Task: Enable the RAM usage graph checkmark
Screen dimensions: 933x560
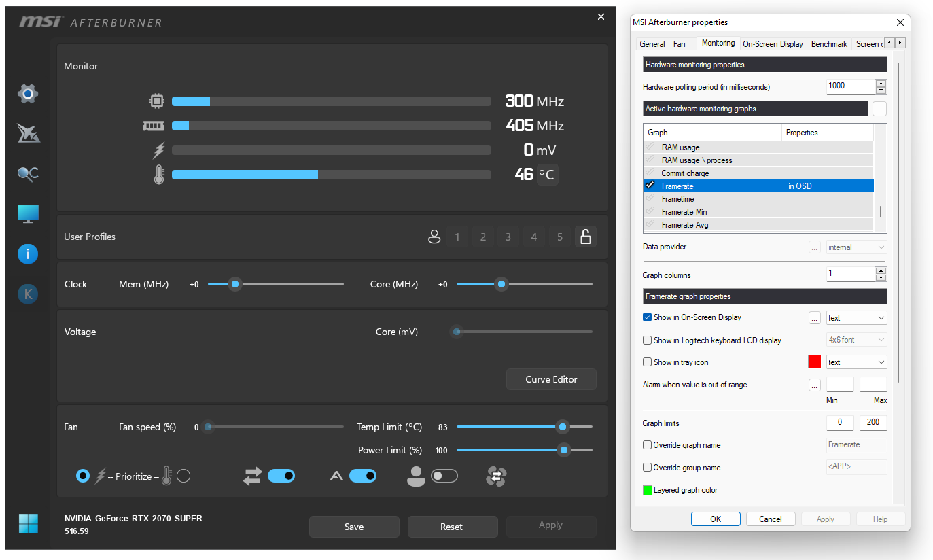Action: [x=650, y=147]
